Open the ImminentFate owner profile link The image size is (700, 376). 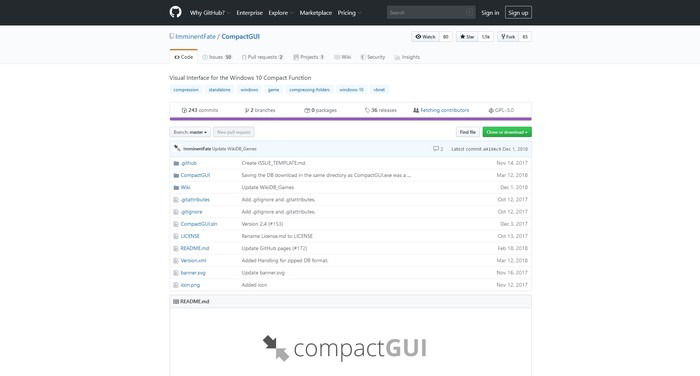[196, 37]
